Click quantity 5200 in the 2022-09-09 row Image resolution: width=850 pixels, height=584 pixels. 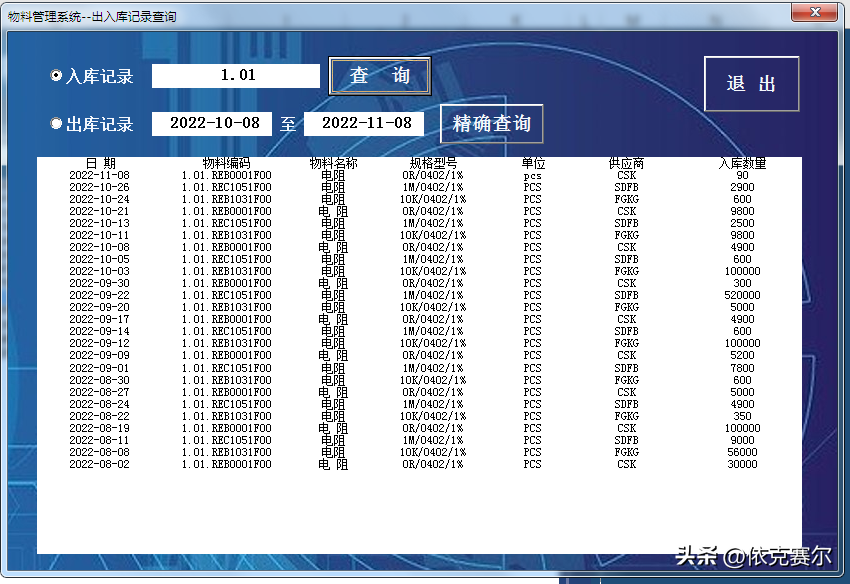pos(742,355)
